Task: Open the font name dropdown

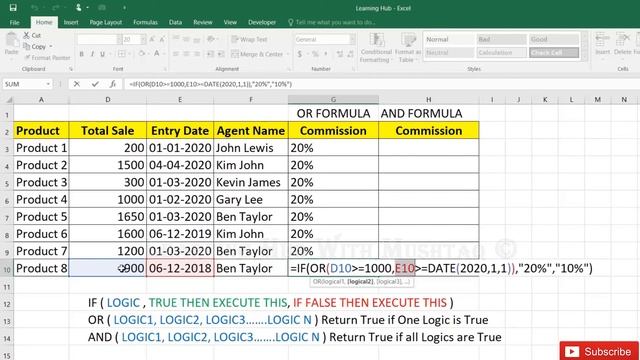Action: (x=119, y=39)
